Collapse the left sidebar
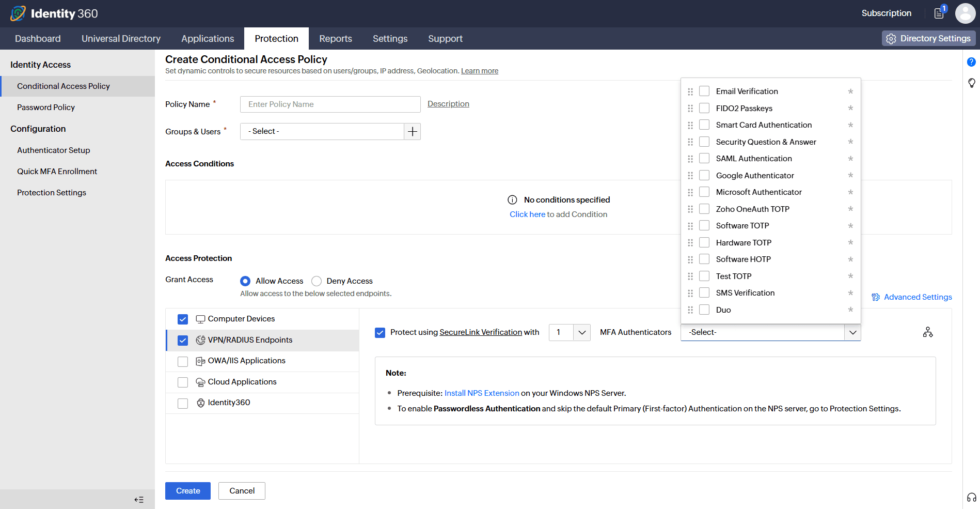Image resolution: width=980 pixels, height=509 pixels. coord(139,500)
